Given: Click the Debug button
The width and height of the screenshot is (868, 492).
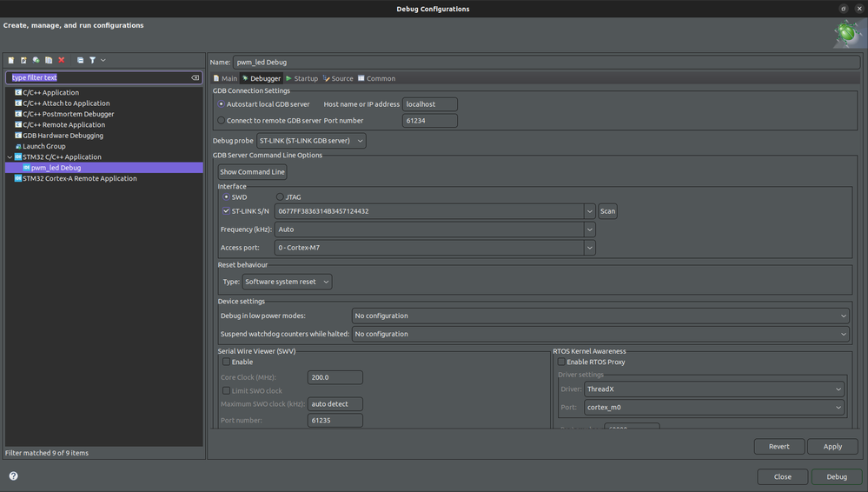Looking at the screenshot, I should click(x=837, y=477).
